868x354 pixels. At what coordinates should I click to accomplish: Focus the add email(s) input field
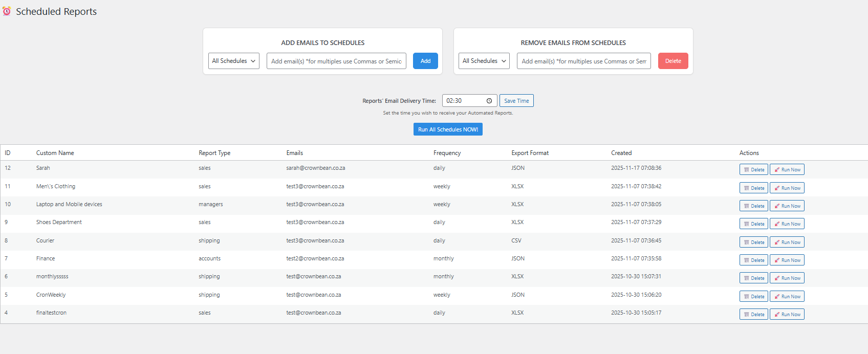pyautogui.click(x=336, y=61)
